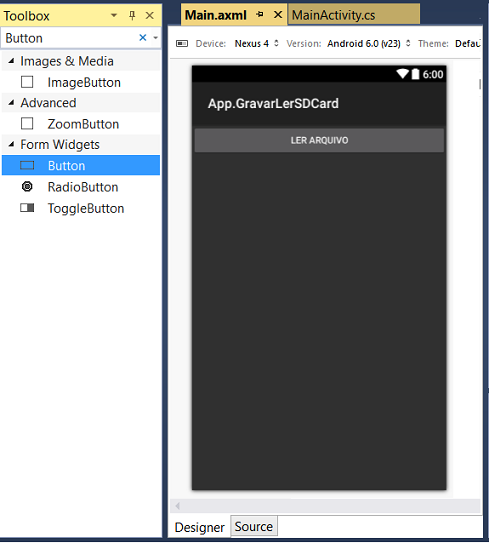The width and height of the screenshot is (489, 543).
Task: Collapse the Advanced group
Action: tap(11, 103)
